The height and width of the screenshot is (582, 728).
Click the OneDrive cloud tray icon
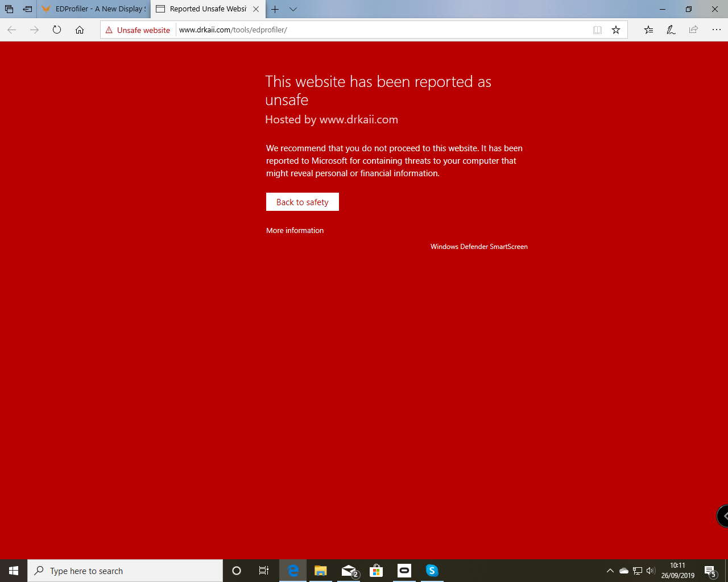coord(624,571)
